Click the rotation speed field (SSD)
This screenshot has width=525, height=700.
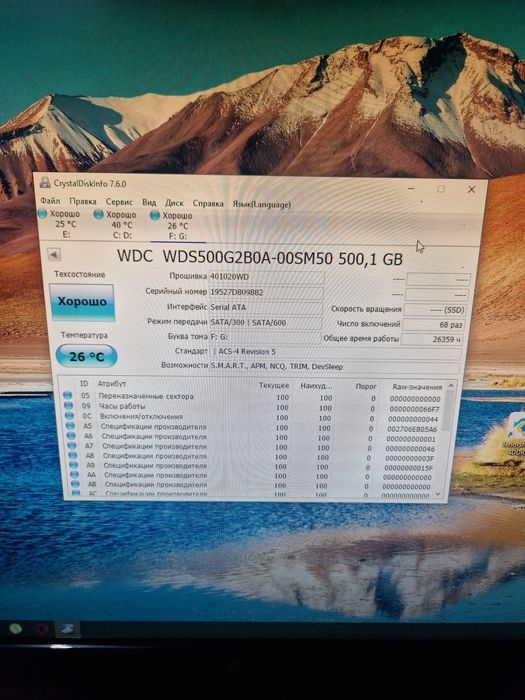tap(435, 310)
